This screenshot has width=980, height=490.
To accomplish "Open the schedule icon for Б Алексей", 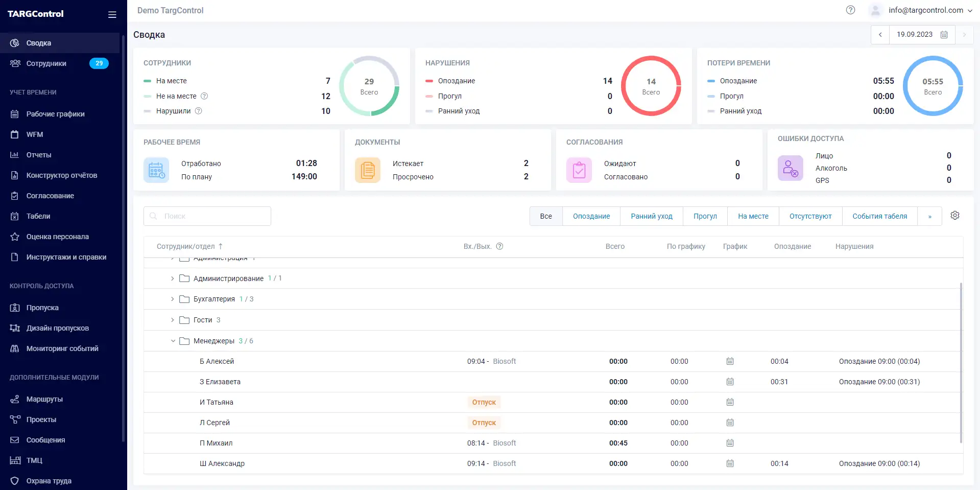I will click(730, 361).
